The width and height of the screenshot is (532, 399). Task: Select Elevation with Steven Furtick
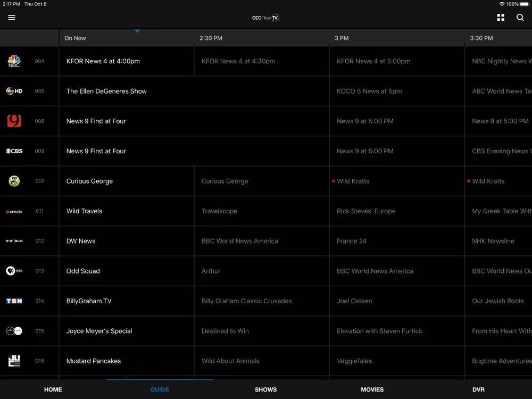coord(397,331)
